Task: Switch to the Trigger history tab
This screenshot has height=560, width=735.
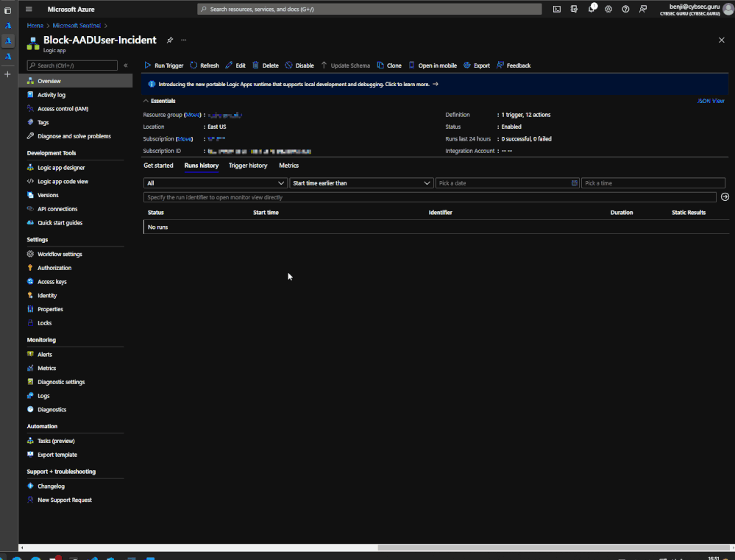Action: coord(248,166)
